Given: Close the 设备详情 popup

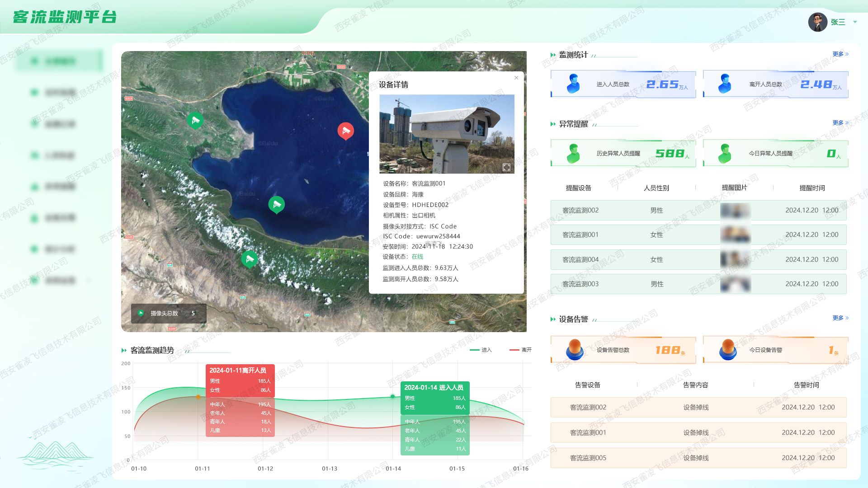Looking at the screenshot, I should click(x=516, y=78).
